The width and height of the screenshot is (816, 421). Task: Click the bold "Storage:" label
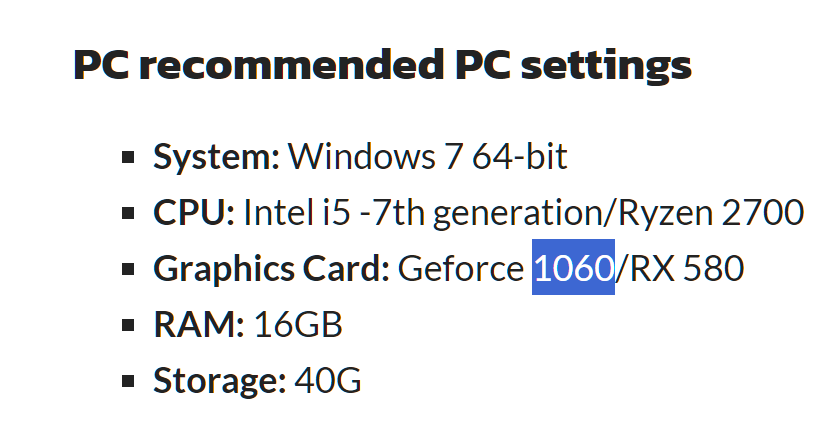coord(218,381)
